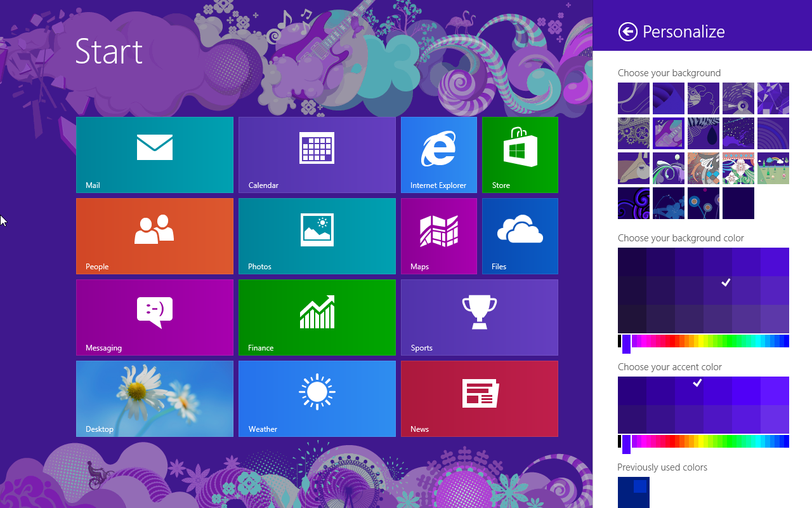Open the Maps tile
Screen dimensions: 812x508
coord(439,236)
